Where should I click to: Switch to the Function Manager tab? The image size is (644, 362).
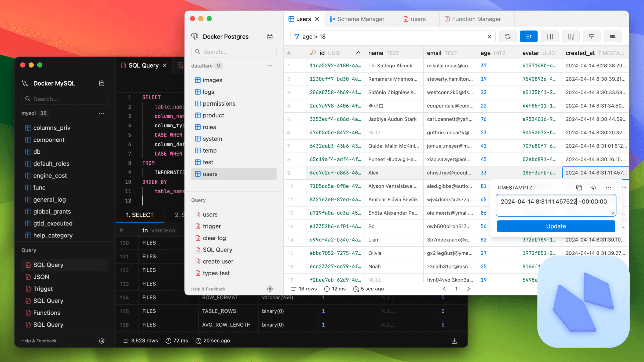[x=476, y=19]
